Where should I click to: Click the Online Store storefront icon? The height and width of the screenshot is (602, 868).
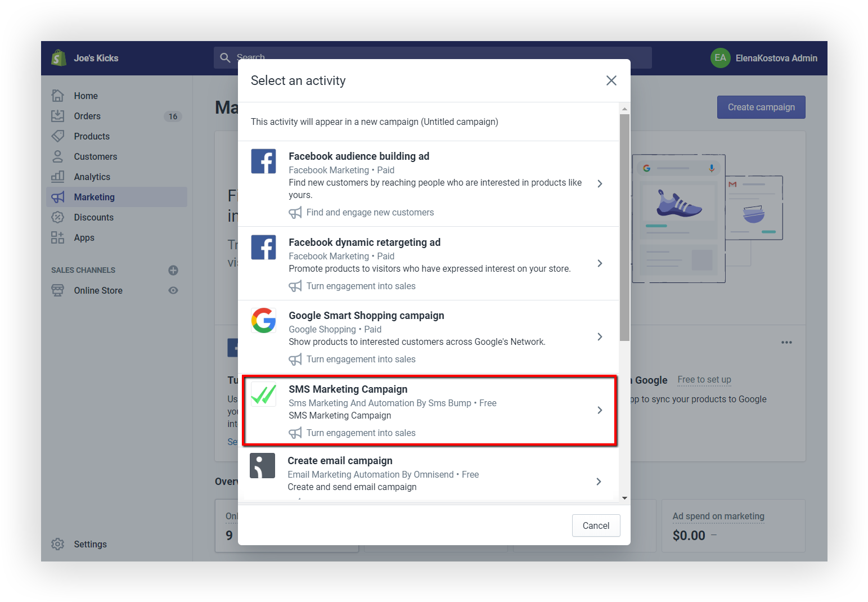click(57, 290)
